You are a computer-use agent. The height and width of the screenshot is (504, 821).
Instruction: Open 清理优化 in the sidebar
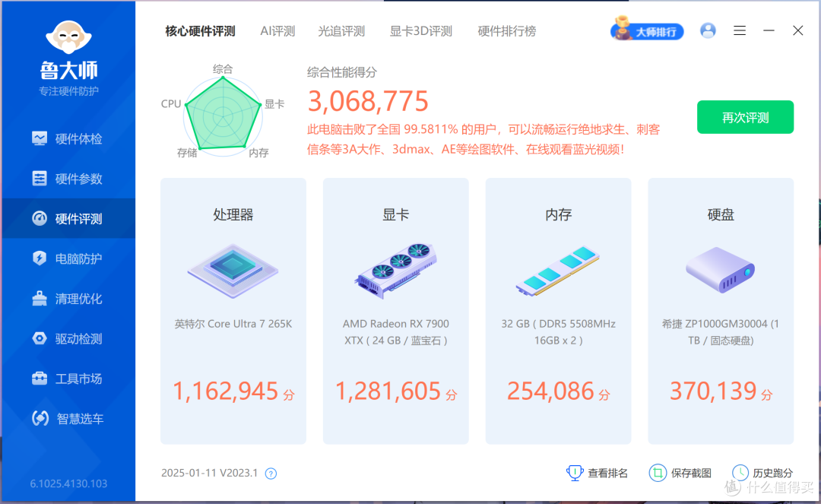(x=68, y=298)
